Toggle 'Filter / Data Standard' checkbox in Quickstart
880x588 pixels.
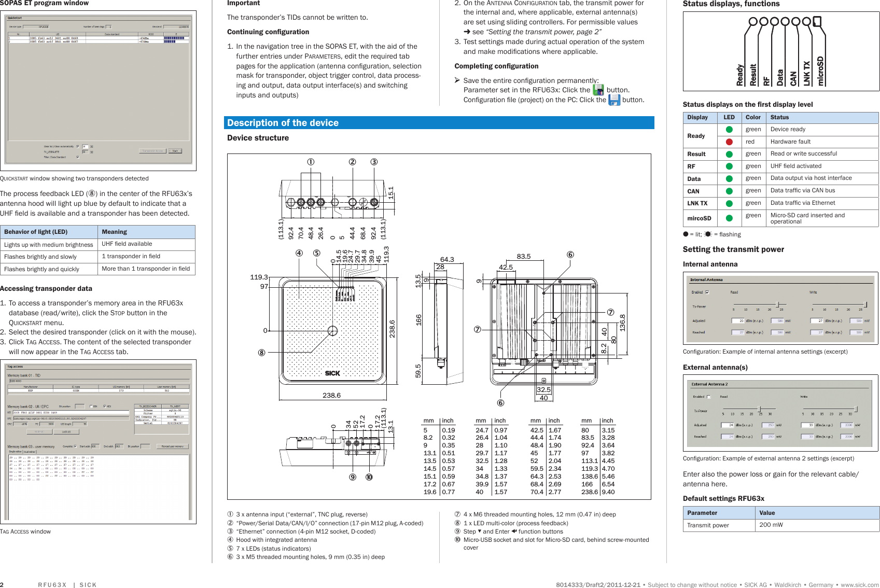[78, 157]
